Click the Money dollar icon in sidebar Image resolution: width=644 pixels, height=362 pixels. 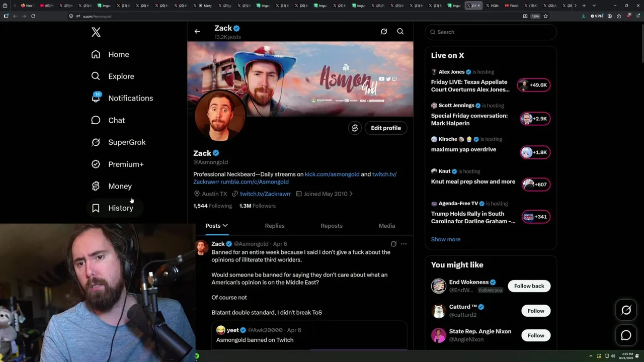click(x=96, y=186)
